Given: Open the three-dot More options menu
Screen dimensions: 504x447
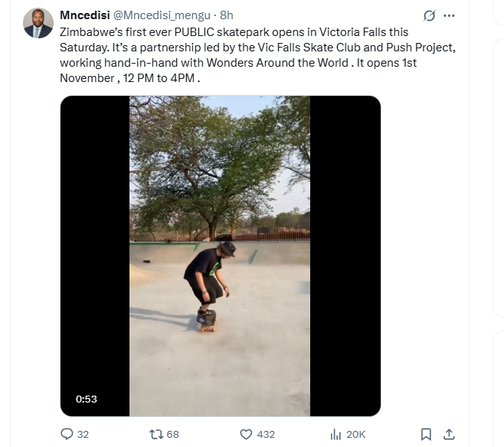Looking at the screenshot, I should 450,15.
